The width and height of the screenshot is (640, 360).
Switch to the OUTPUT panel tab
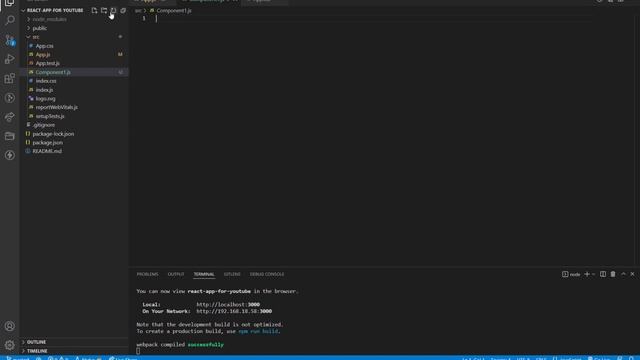(176, 274)
